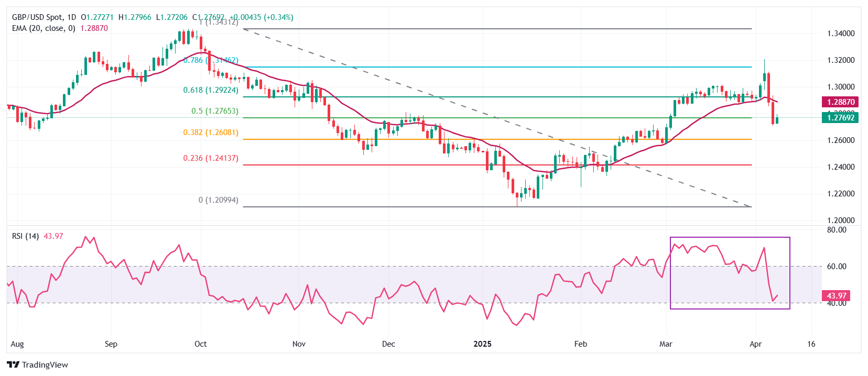The image size is (868, 376).
Task: Click the EMA 20 indicator legend
Action: tap(44, 28)
